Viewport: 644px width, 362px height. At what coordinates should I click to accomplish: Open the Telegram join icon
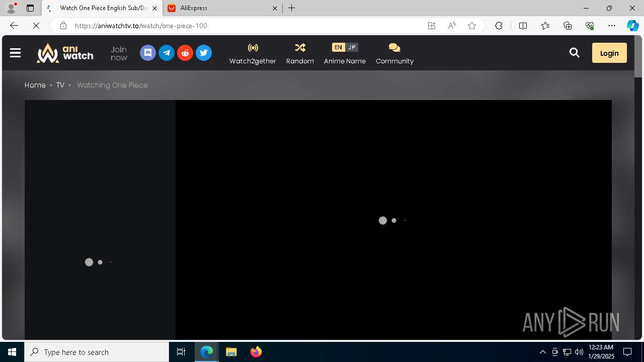click(167, 53)
